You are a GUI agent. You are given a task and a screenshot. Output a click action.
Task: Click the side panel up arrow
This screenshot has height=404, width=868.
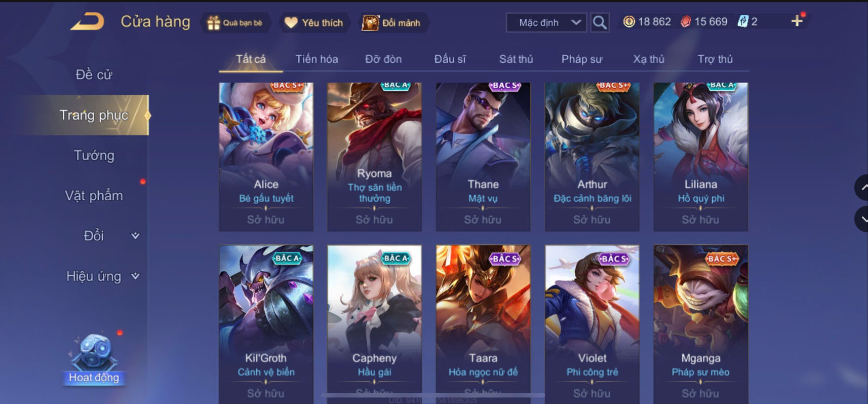862,188
